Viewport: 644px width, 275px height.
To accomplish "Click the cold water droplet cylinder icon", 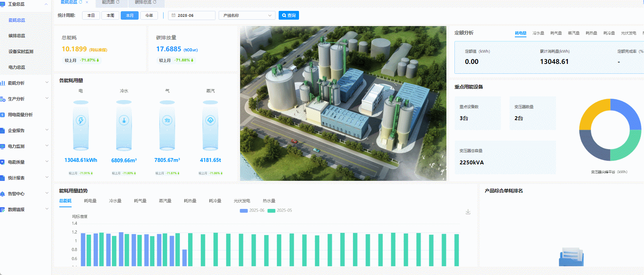I will pos(124,120).
